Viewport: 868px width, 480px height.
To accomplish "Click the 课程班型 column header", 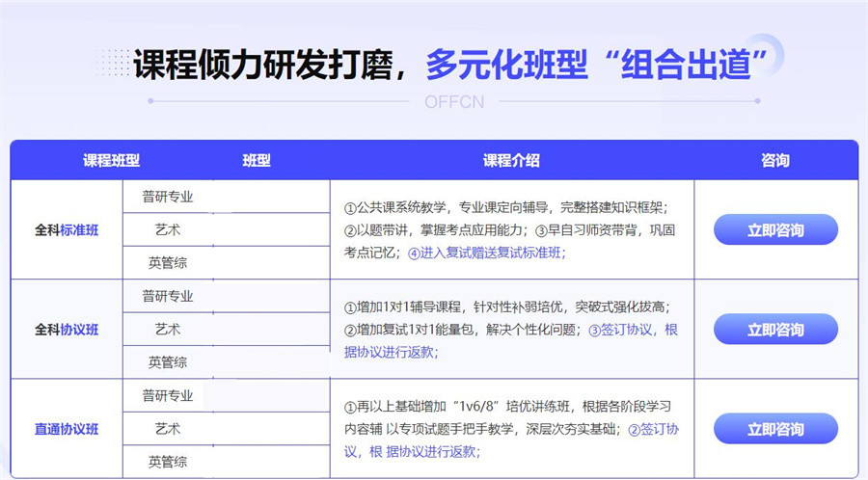I will [111, 160].
